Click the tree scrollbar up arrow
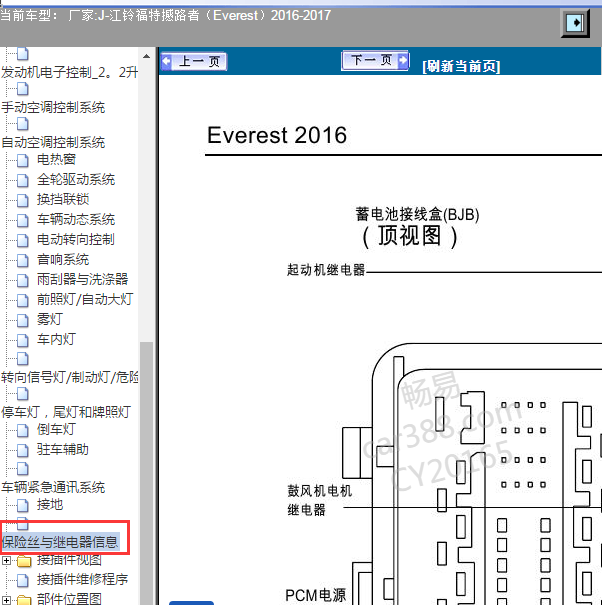602x605 pixels. point(146,56)
